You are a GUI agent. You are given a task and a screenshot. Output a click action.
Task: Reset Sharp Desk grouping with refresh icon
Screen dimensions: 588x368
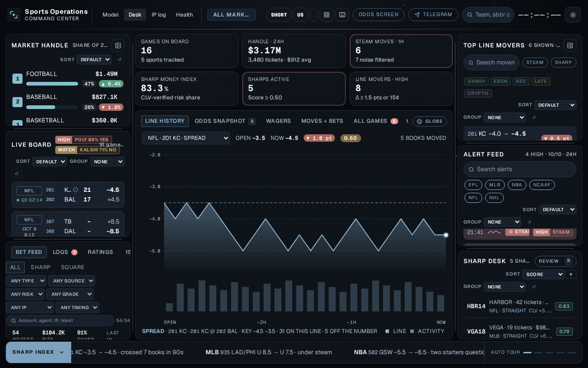(x=533, y=287)
